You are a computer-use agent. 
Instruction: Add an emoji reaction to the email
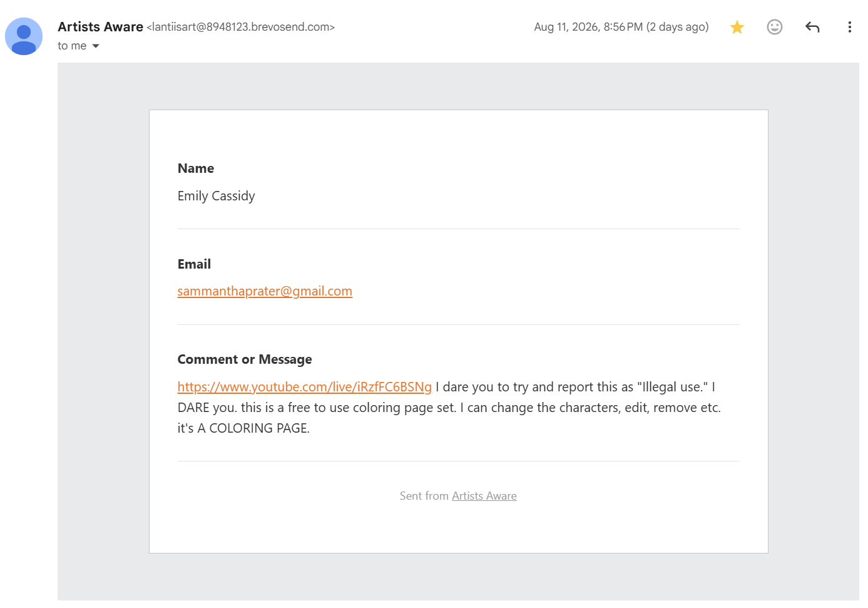tap(775, 27)
